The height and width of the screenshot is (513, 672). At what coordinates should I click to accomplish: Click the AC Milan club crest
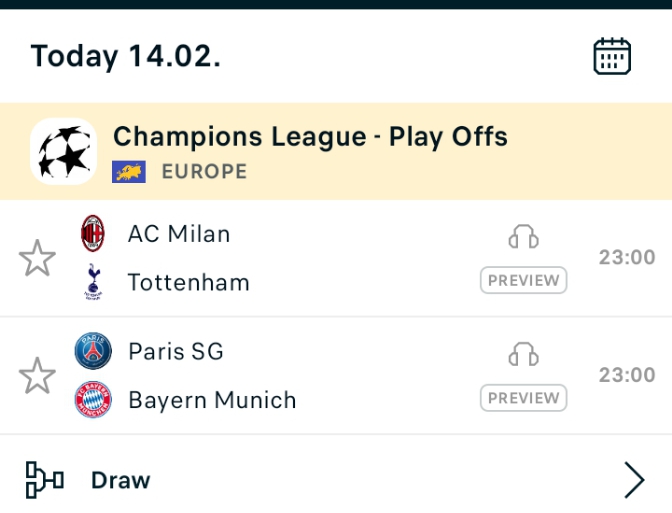(x=93, y=233)
